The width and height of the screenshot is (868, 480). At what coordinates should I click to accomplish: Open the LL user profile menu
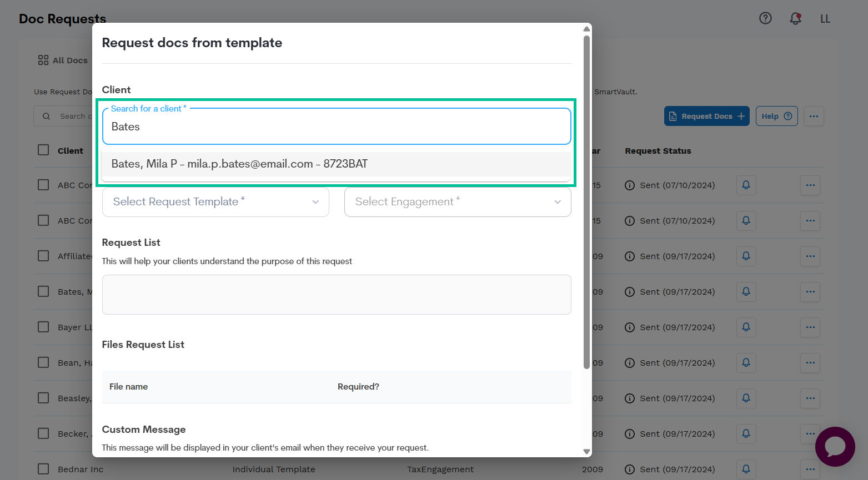click(x=825, y=19)
